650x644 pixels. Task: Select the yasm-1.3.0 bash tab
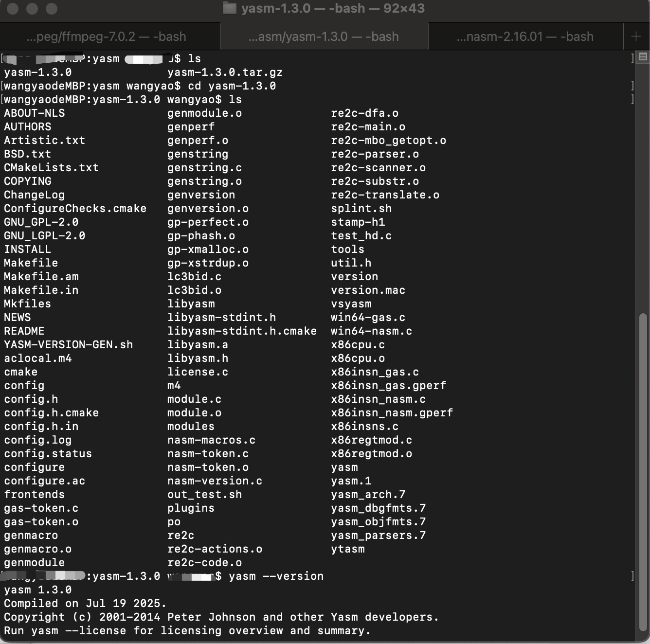(x=324, y=36)
